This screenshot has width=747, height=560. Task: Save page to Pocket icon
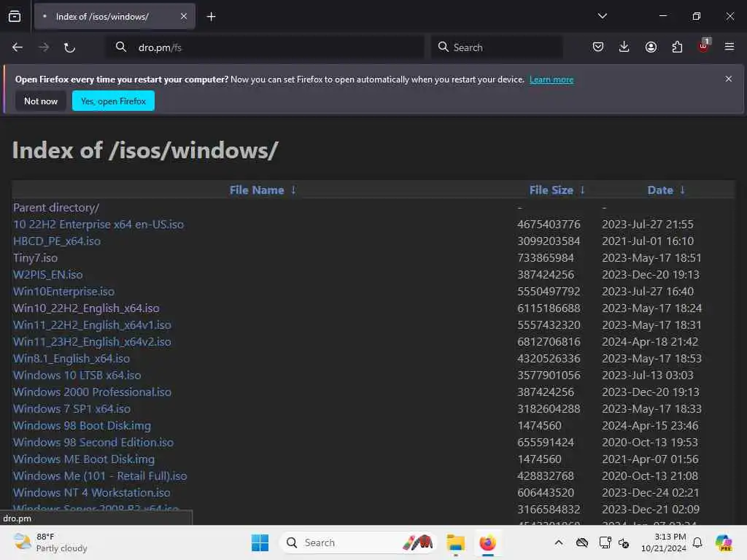click(x=598, y=47)
